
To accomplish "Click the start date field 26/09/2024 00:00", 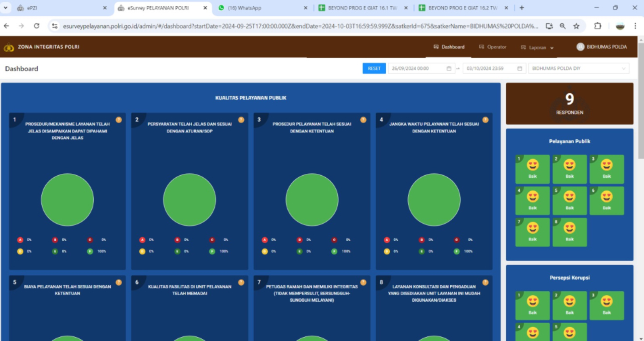I will click(421, 69).
